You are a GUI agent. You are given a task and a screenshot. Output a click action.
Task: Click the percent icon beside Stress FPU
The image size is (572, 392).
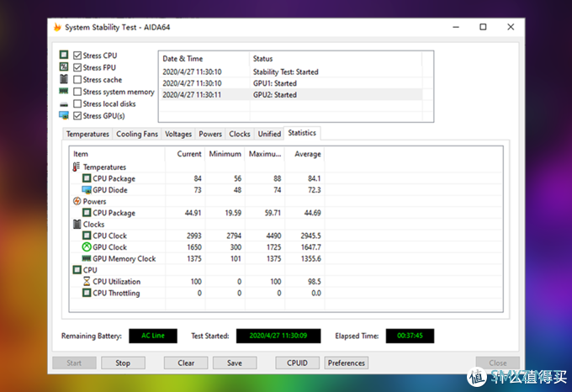[x=64, y=66]
